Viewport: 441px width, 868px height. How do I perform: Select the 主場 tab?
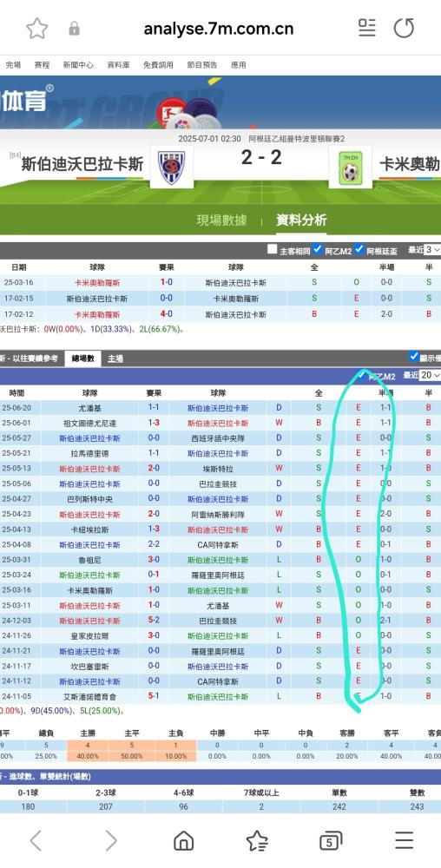click(x=115, y=358)
